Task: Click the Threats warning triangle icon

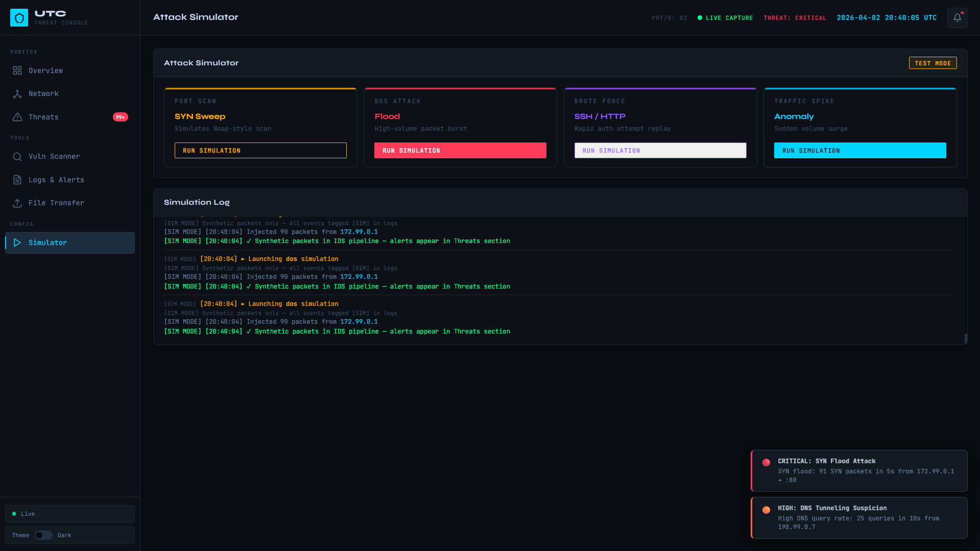Action: point(17,117)
